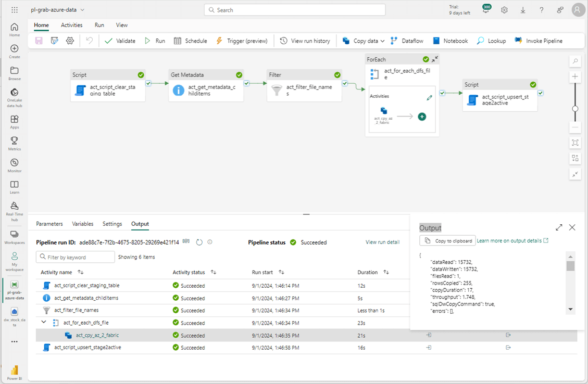
Task: Click the user account avatar
Action: (577, 10)
